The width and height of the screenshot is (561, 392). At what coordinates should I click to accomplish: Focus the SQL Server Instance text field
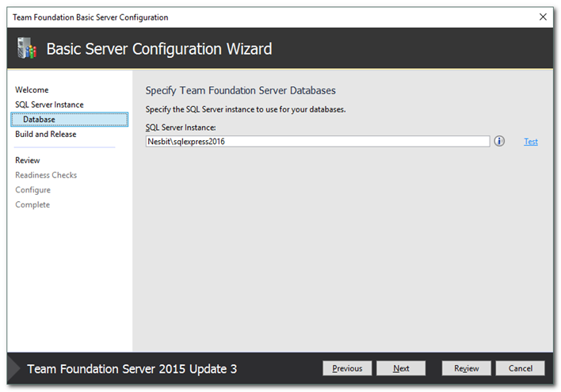point(318,141)
